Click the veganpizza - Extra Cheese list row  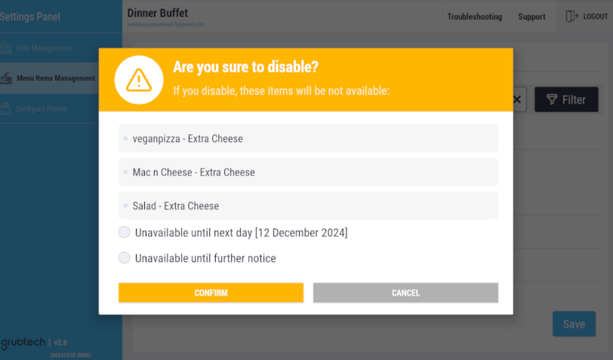[308, 138]
